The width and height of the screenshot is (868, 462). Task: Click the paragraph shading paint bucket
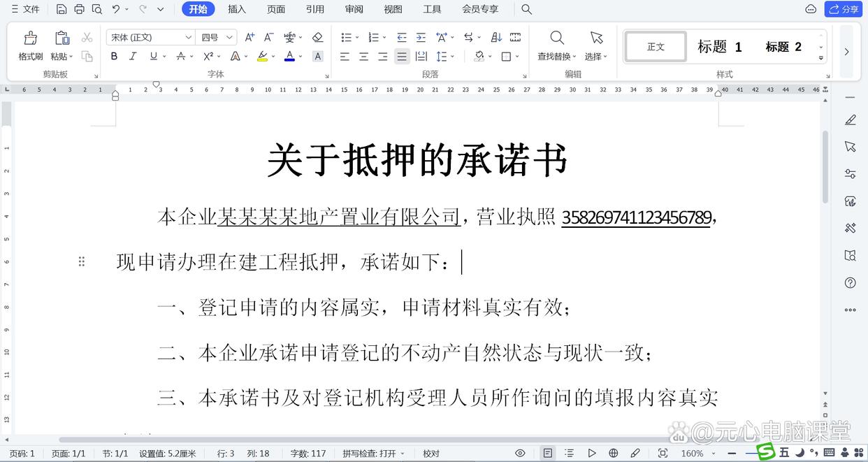point(479,56)
